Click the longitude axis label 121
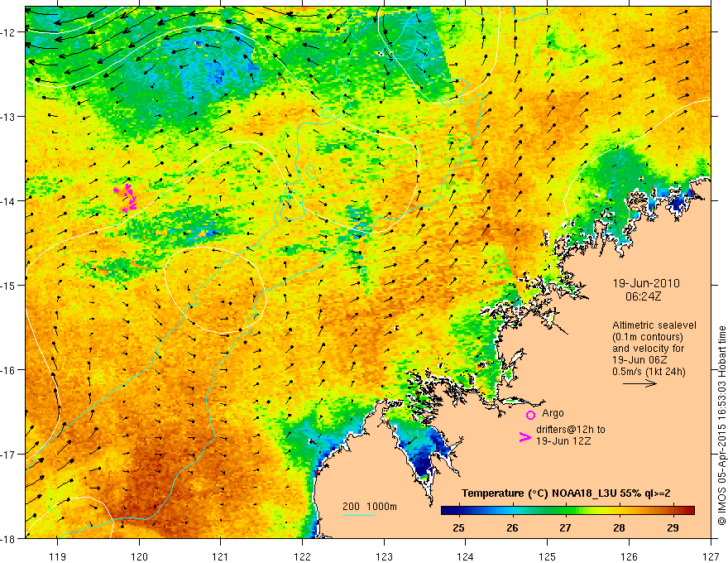 tap(221, 556)
